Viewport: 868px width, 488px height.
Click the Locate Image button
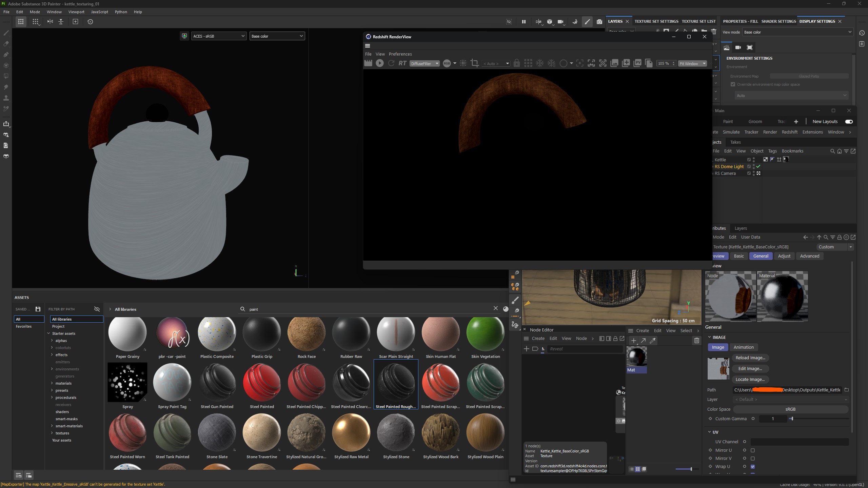click(750, 379)
